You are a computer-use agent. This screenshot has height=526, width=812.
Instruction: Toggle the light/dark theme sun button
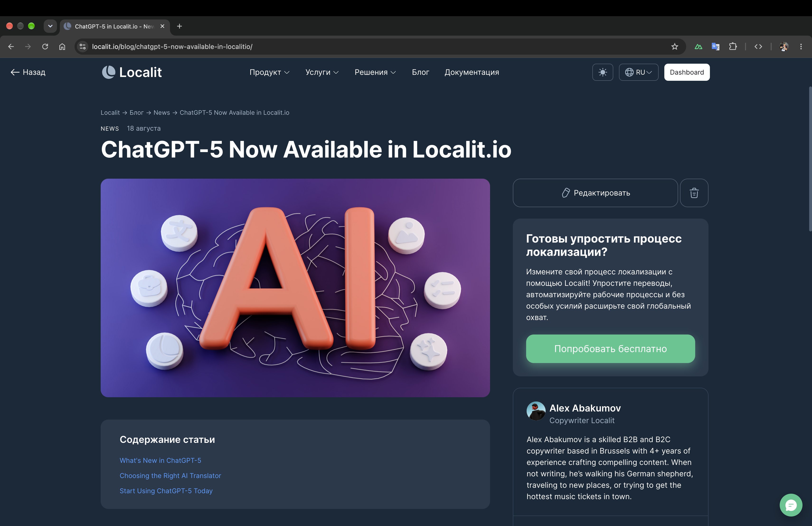pos(603,72)
